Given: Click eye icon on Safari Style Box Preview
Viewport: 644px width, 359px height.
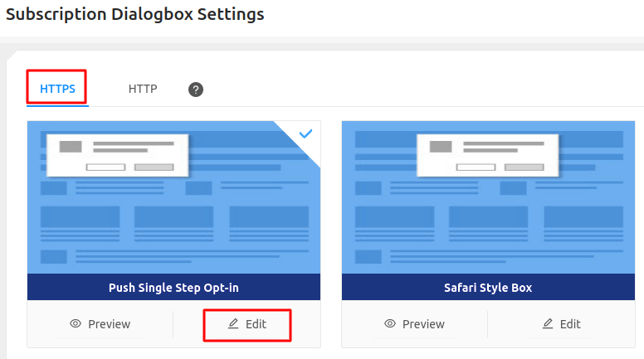Looking at the screenshot, I should 390,324.
